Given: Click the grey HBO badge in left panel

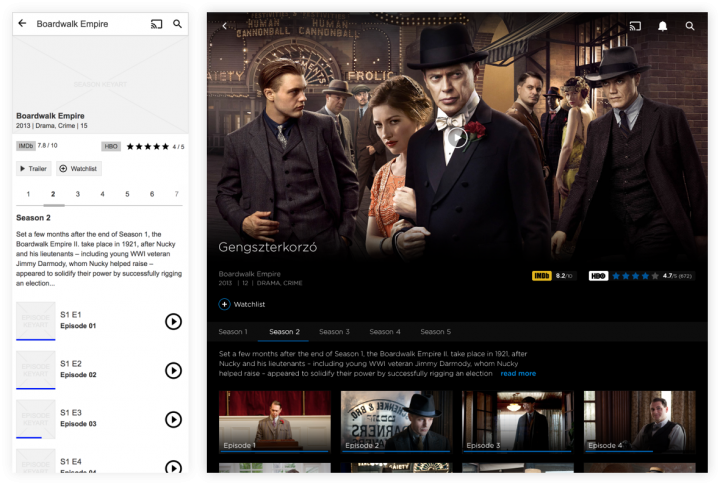Looking at the screenshot, I should click(111, 147).
